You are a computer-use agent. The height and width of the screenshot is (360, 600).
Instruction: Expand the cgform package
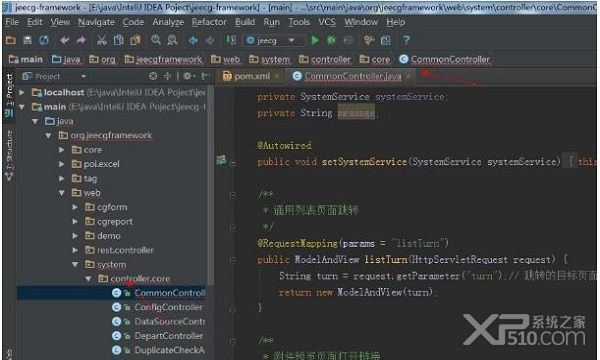pyautogui.click(x=75, y=207)
